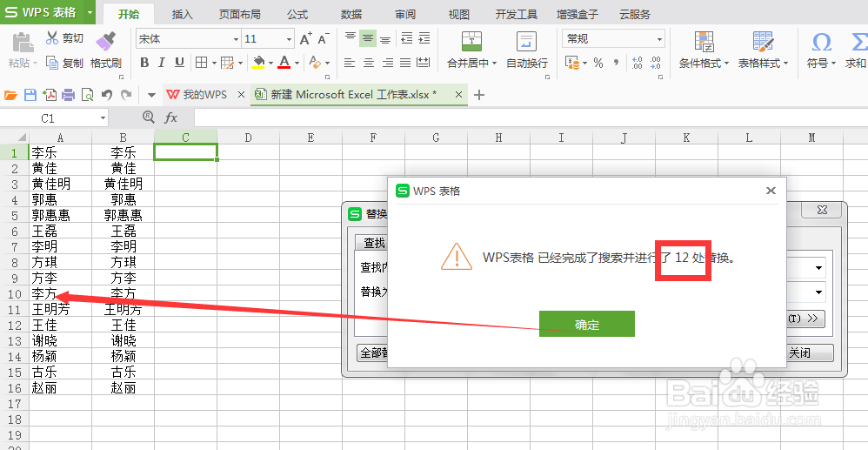Screen dimensions: 868x450
Task: Click the 剪切 (cut) scissors button
Action: [x=64, y=38]
